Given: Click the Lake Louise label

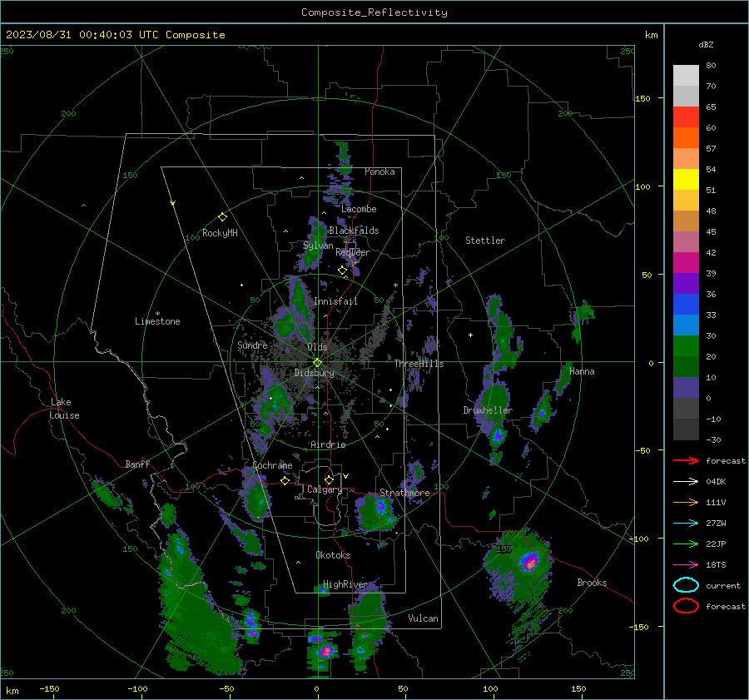Looking at the screenshot, I should tap(64, 409).
